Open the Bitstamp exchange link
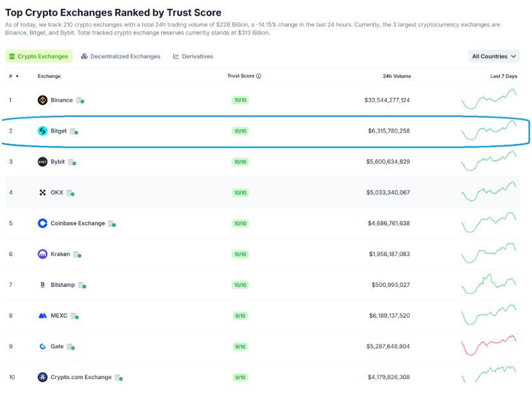 click(63, 285)
